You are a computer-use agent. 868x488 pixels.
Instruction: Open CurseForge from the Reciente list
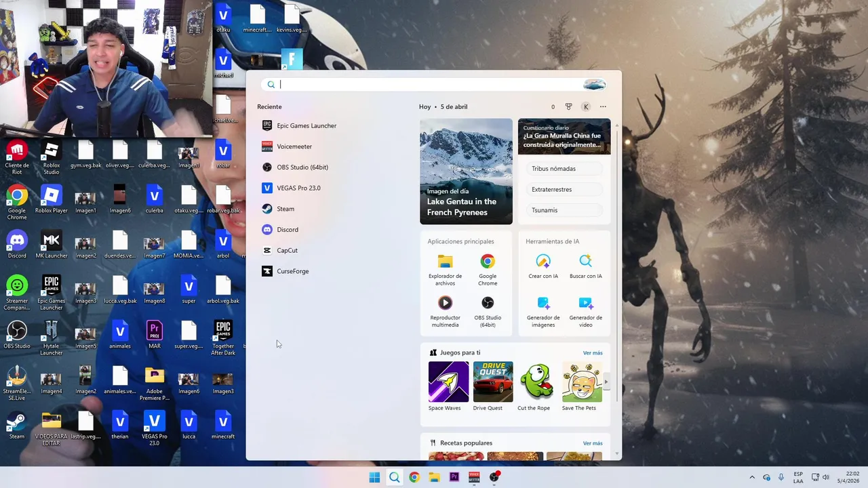(x=285, y=271)
